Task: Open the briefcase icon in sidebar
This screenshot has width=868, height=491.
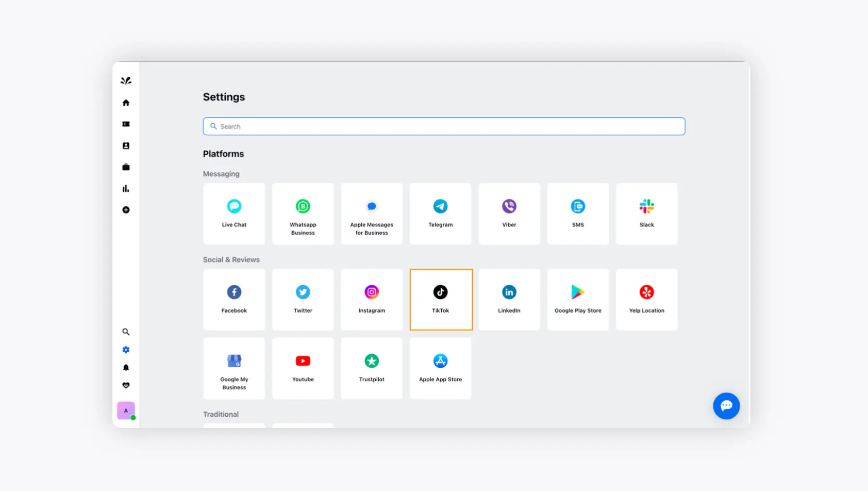Action: 126,167
